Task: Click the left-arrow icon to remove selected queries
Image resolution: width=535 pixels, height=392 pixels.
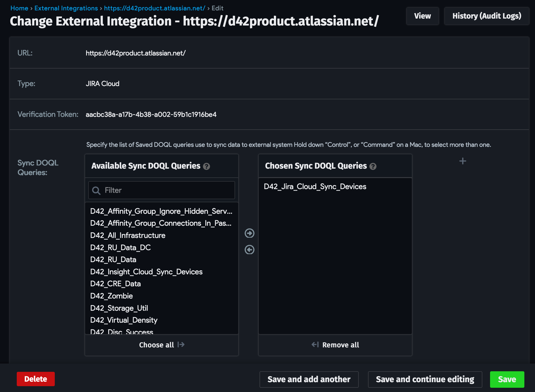Action: (x=249, y=249)
